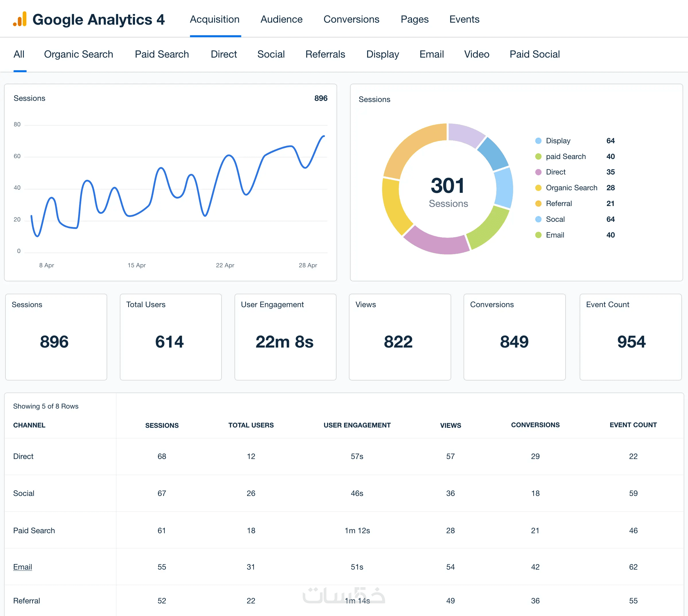Sort by USER ENGAGEMENT column header
Viewport: 688px width, 616px height.
click(x=357, y=425)
